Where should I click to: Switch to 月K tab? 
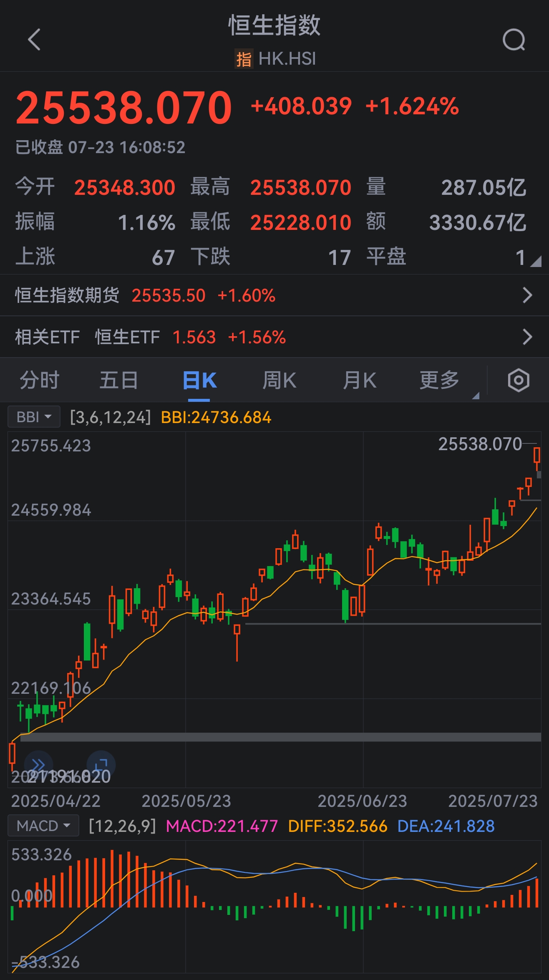point(359,380)
